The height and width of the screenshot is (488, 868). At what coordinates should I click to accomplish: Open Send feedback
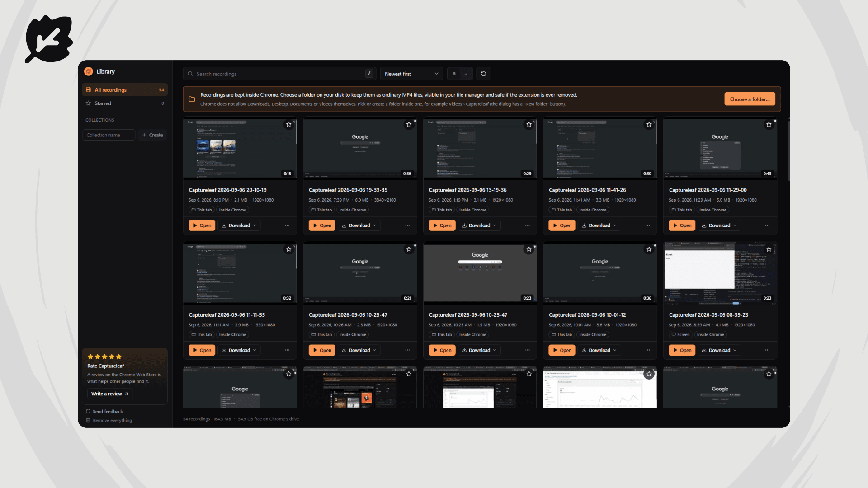coord(104,412)
